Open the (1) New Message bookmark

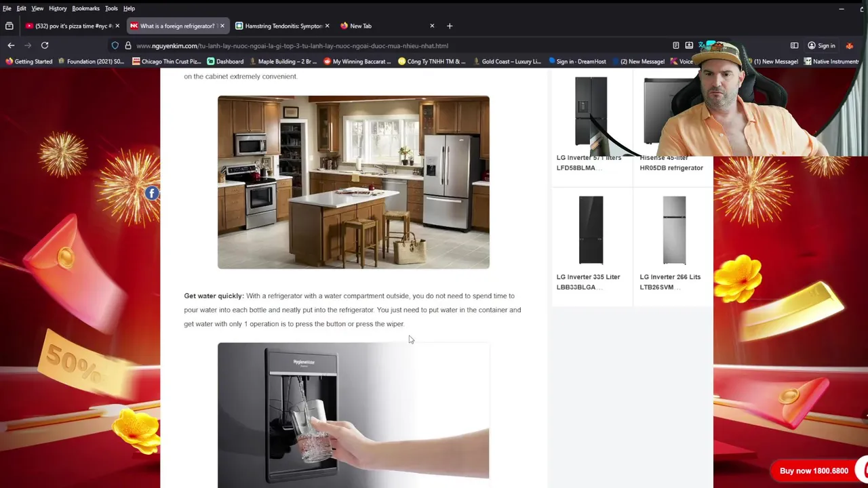pos(772,61)
